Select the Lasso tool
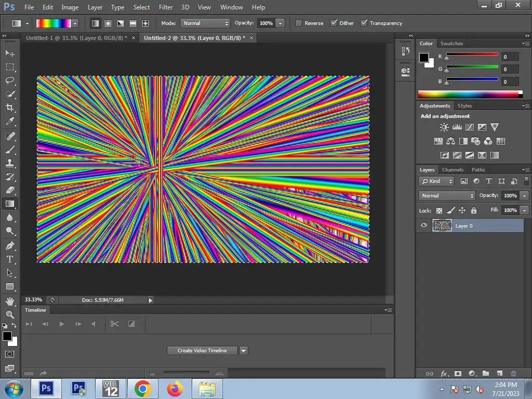532x399 pixels. [x=10, y=81]
